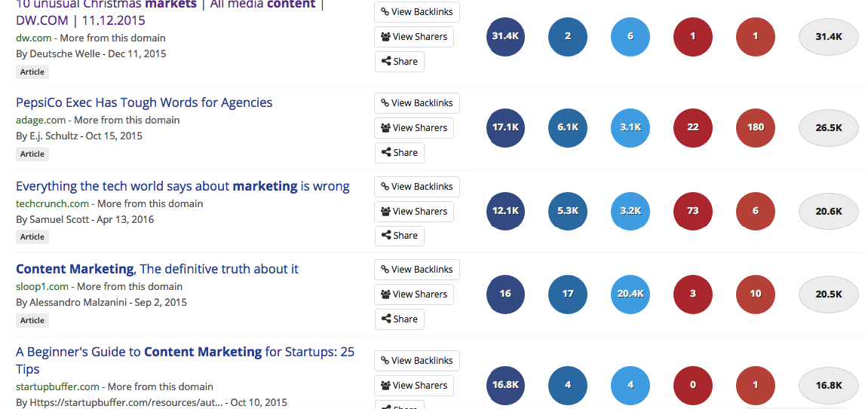Click the 6.1K blue share count circle
Screen dimensions: 868x409
click(568, 127)
